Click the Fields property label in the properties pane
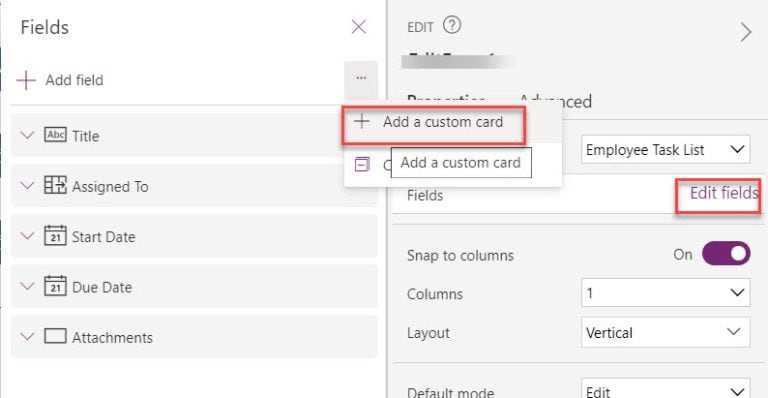768x398 pixels. 425,195
